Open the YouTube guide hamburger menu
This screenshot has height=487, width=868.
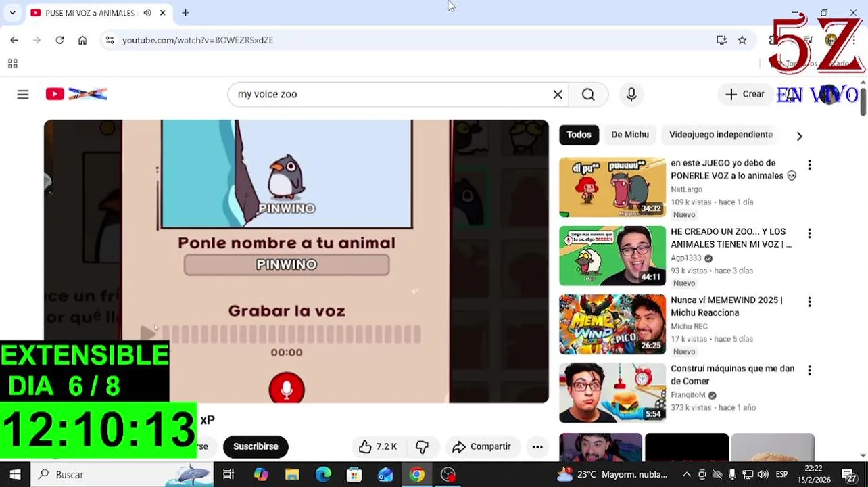[23, 95]
